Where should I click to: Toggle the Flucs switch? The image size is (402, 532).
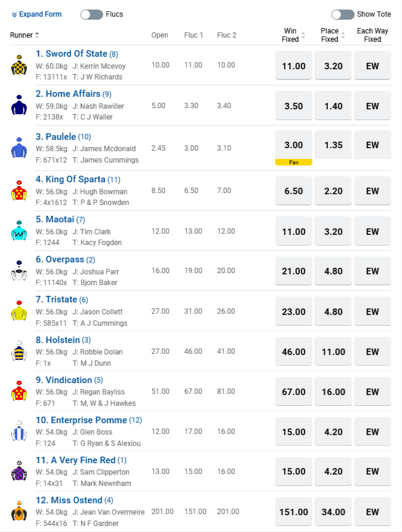pyautogui.click(x=91, y=14)
